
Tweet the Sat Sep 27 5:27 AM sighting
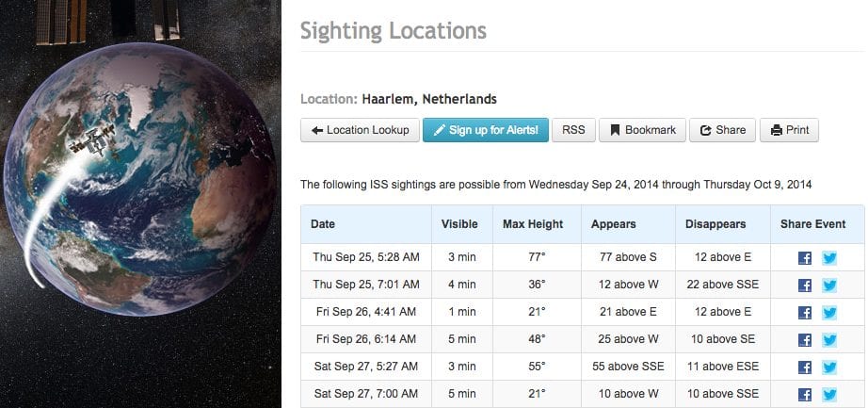click(x=829, y=367)
